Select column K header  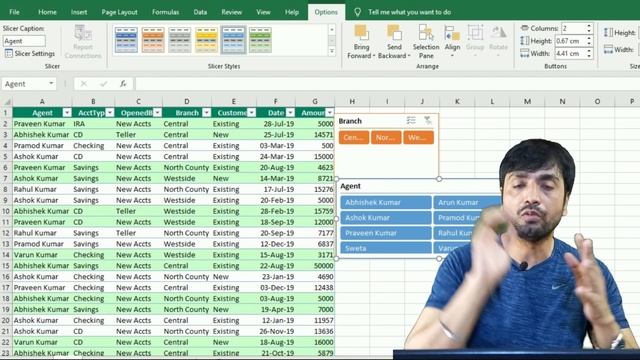pyautogui.click(x=457, y=101)
